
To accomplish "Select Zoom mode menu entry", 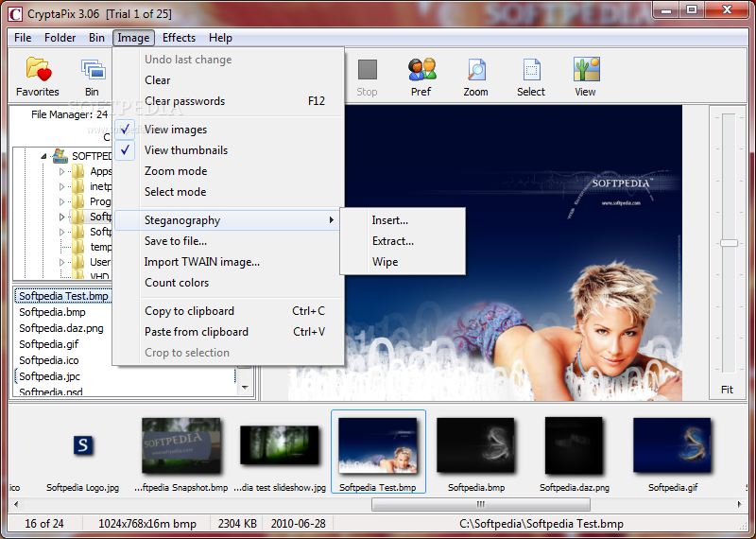I will tap(229, 171).
